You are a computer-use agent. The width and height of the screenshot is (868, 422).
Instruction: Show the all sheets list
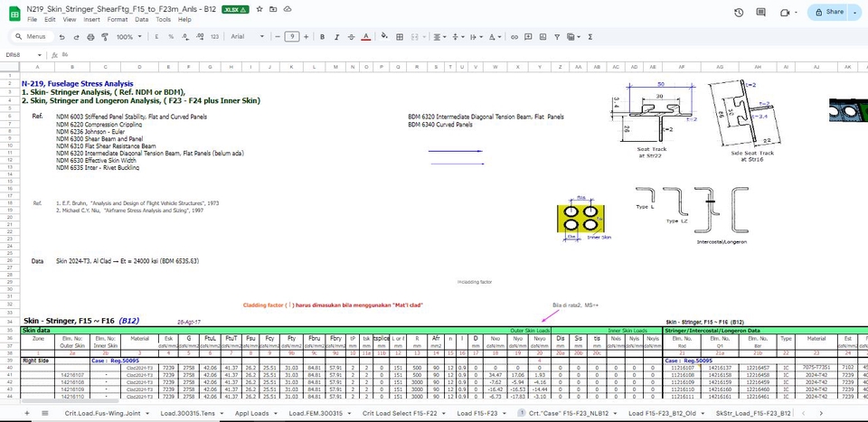coord(45,413)
